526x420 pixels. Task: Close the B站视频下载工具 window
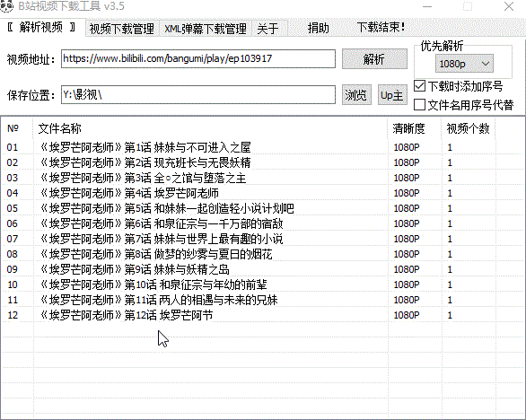point(509,6)
